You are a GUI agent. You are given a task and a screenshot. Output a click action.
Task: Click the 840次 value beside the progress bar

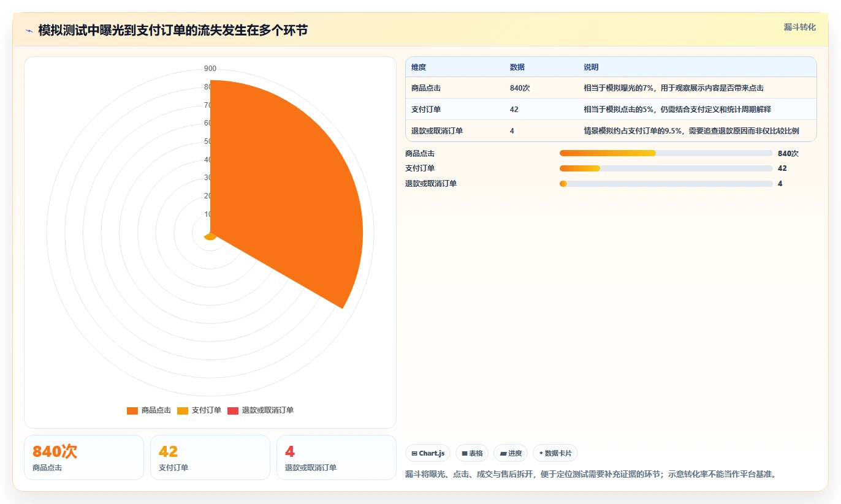(x=788, y=154)
